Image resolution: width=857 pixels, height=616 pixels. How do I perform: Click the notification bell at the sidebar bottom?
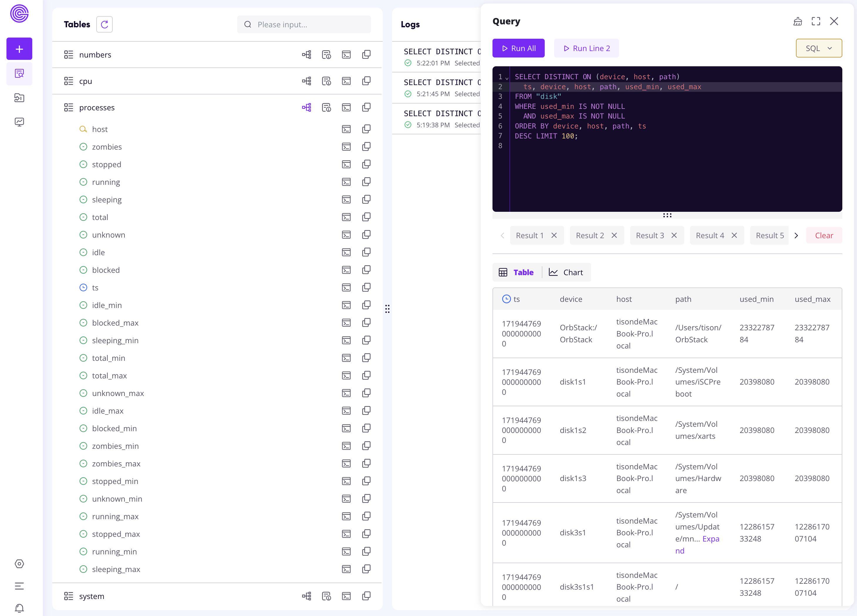[19, 608]
